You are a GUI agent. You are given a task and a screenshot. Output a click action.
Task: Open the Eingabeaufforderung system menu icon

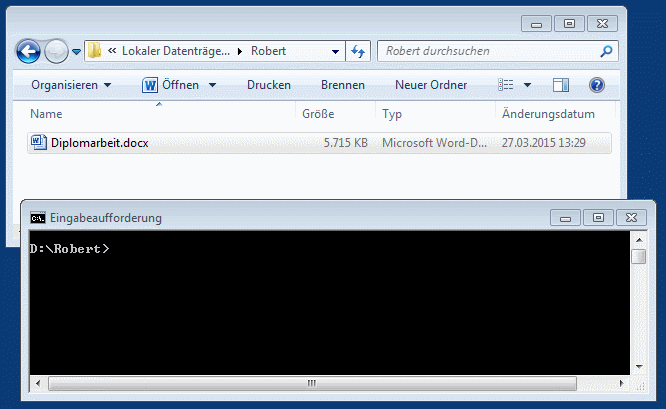point(38,218)
